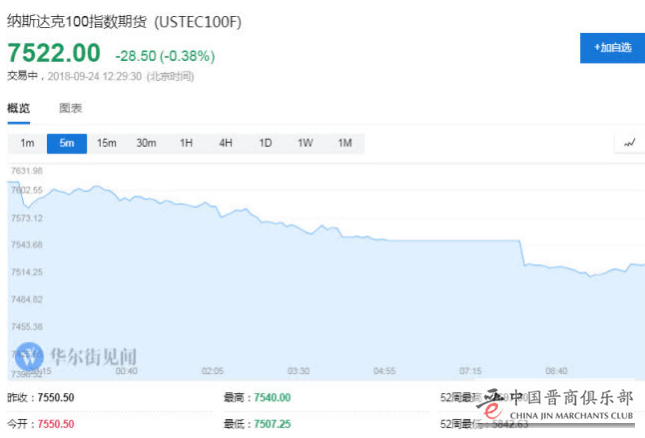Choose the 4H interval button
The height and width of the screenshot is (438, 645).
click(x=226, y=143)
